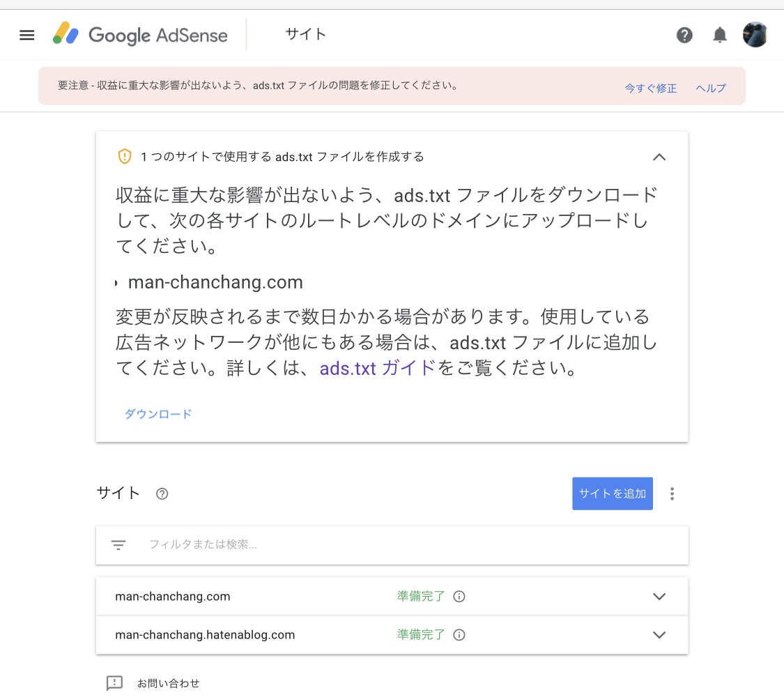Screen dimensions: 784x699
Task: Expand the man-chanchang.hatenablog.com row chevron
Action: [659, 635]
